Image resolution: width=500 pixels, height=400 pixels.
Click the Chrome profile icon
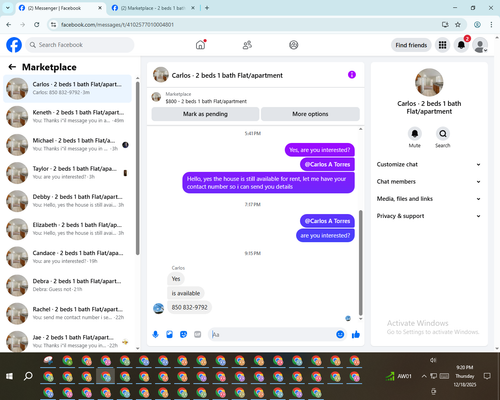tap(477, 24)
